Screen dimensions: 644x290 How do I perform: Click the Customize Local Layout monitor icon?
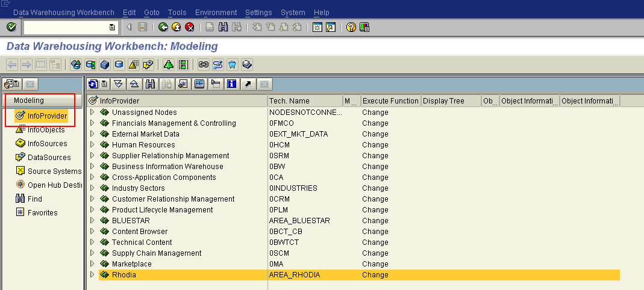(x=364, y=28)
